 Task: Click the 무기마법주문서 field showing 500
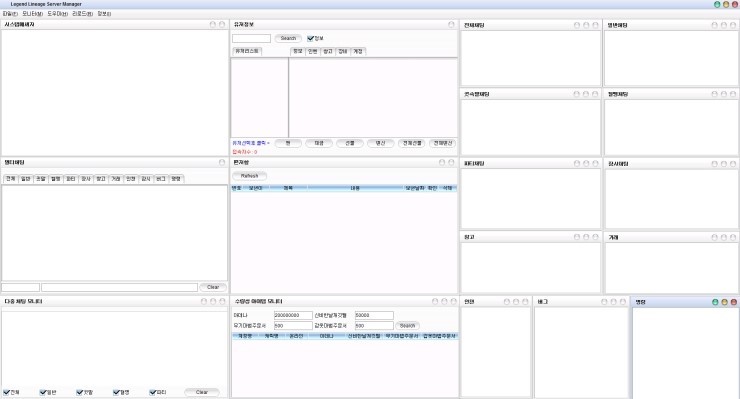(x=293, y=326)
